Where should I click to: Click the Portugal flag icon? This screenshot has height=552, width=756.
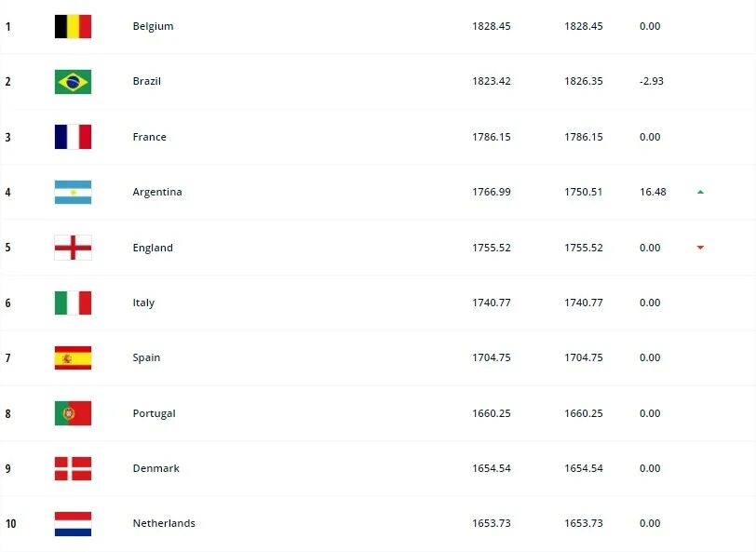pos(73,413)
